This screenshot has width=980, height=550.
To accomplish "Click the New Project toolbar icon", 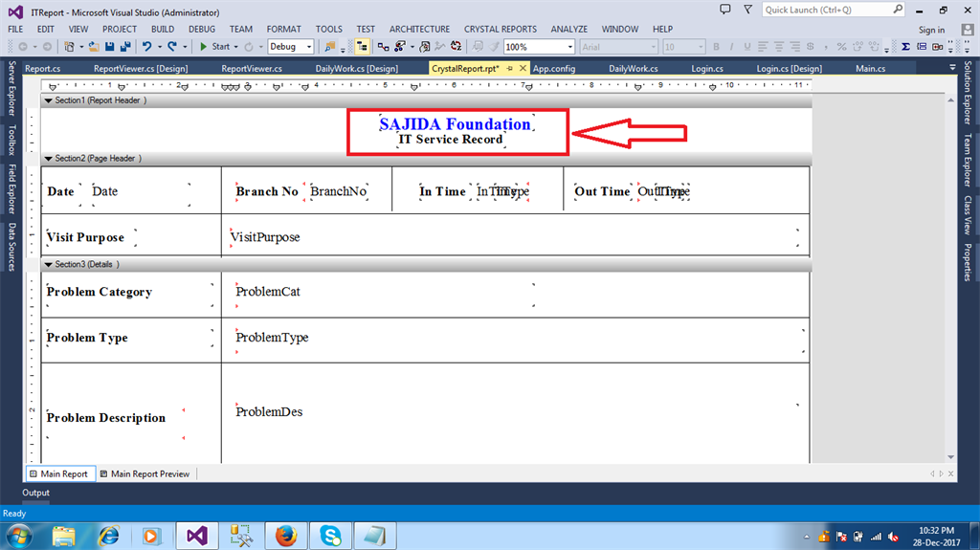I will click(x=69, y=46).
